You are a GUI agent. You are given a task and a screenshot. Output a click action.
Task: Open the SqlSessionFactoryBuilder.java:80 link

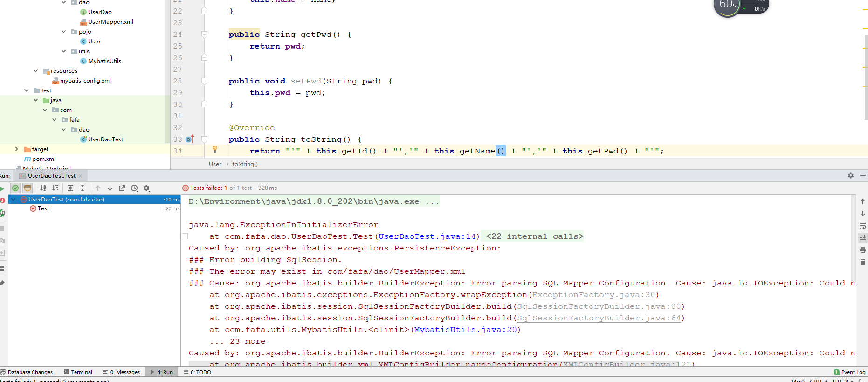[x=599, y=306]
